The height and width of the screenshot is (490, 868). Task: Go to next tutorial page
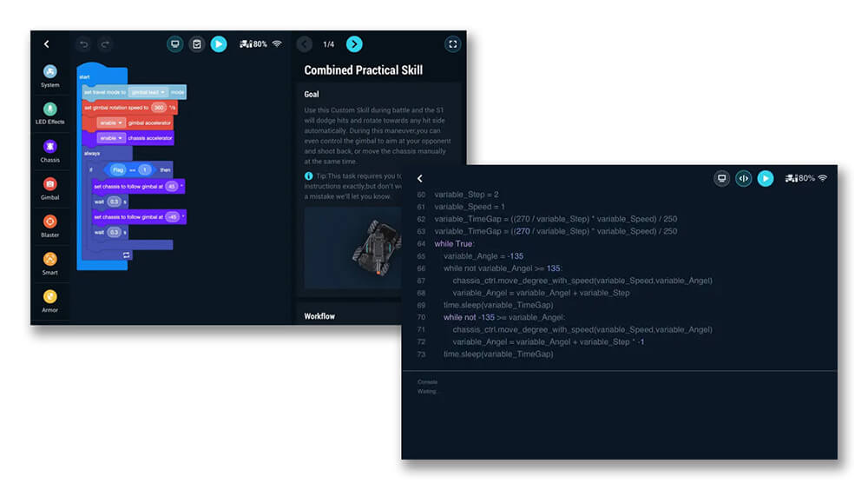click(354, 43)
